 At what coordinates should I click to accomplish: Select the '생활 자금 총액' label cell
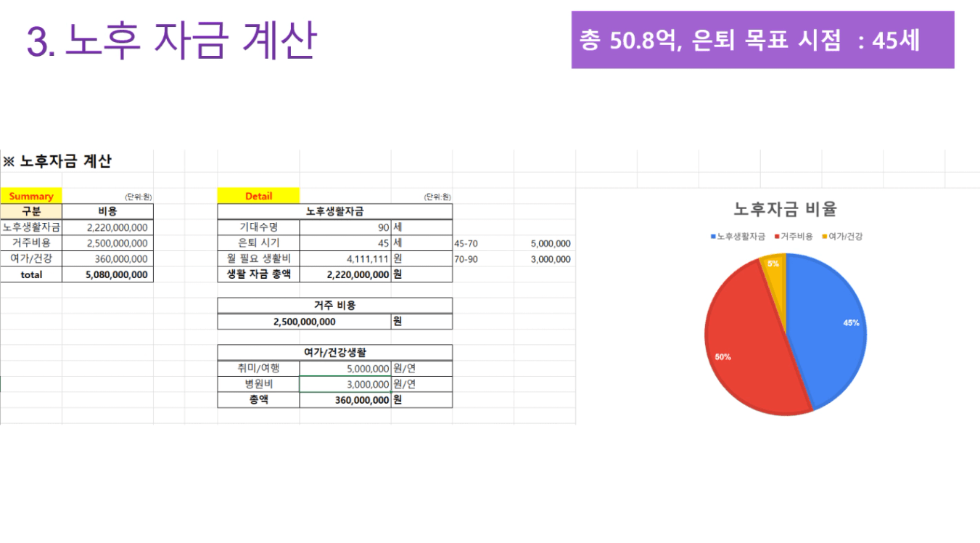(x=258, y=274)
